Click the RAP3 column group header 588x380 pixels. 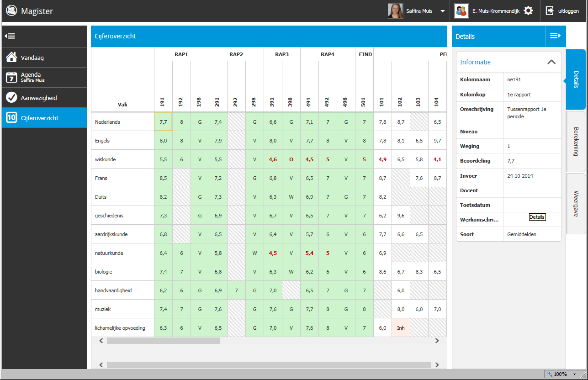click(x=282, y=54)
